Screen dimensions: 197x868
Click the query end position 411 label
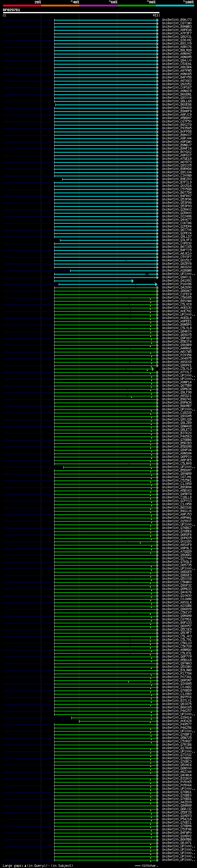155,15
